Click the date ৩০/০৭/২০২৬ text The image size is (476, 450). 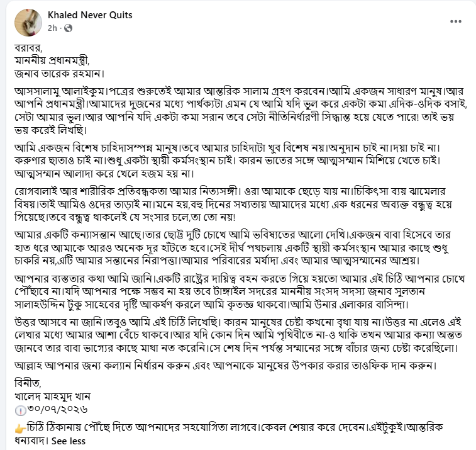point(58,409)
